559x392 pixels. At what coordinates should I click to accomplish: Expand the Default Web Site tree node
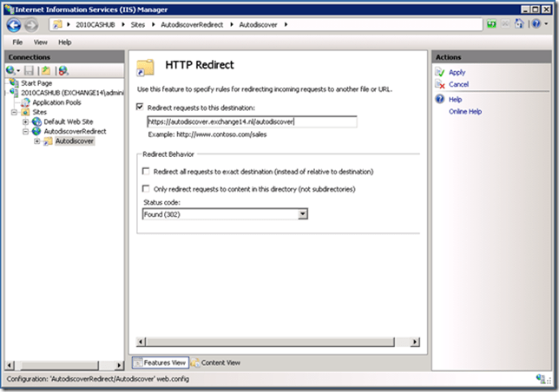click(x=25, y=121)
